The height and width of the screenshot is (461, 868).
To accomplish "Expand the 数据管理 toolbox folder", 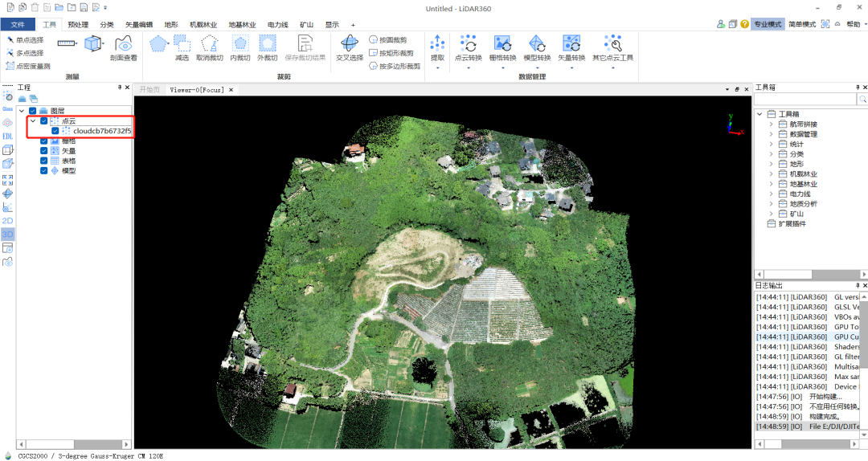I will tap(771, 134).
